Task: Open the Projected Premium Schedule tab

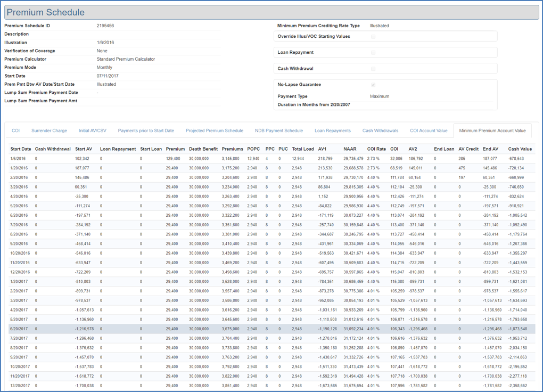Action: point(215,130)
